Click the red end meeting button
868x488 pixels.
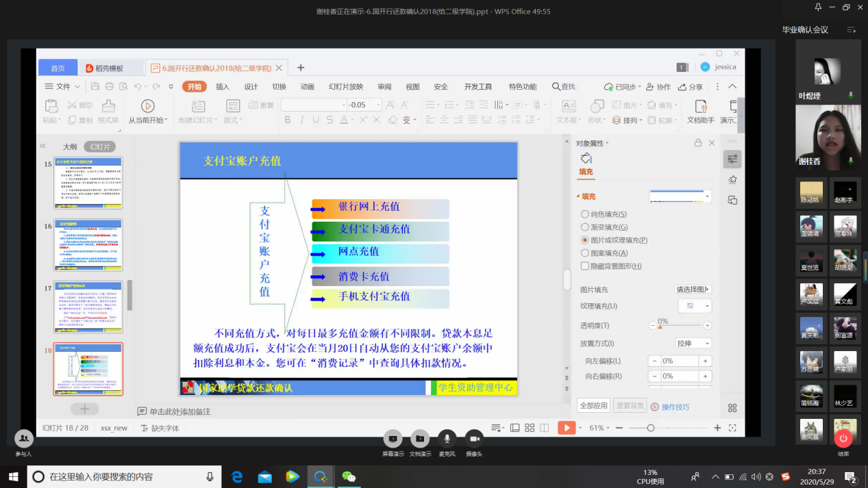[843, 438]
